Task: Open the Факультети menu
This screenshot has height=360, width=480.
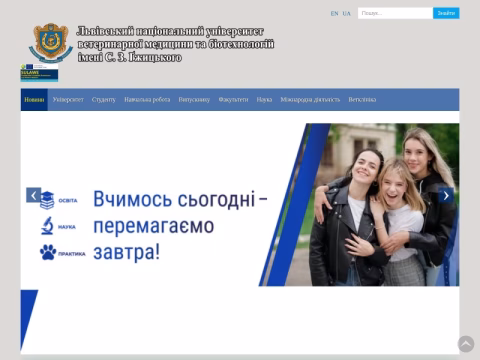Action: (233, 100)
